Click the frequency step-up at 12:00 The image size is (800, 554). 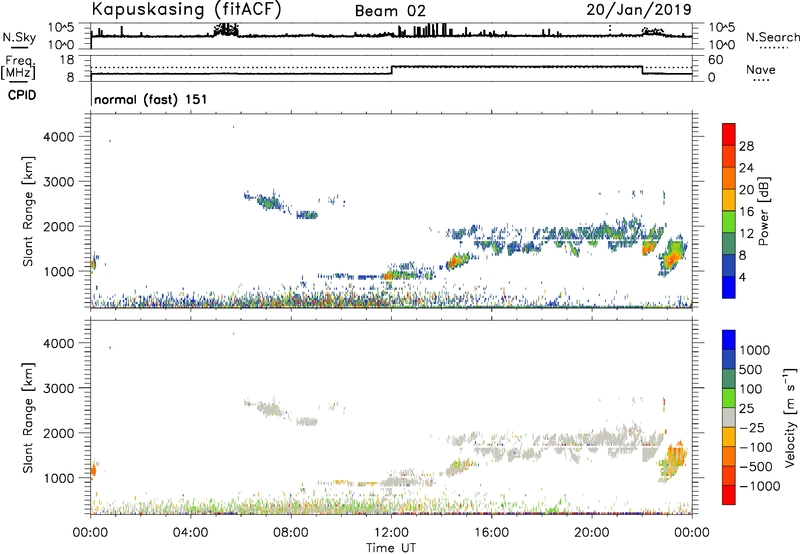(x=391, y=70)
